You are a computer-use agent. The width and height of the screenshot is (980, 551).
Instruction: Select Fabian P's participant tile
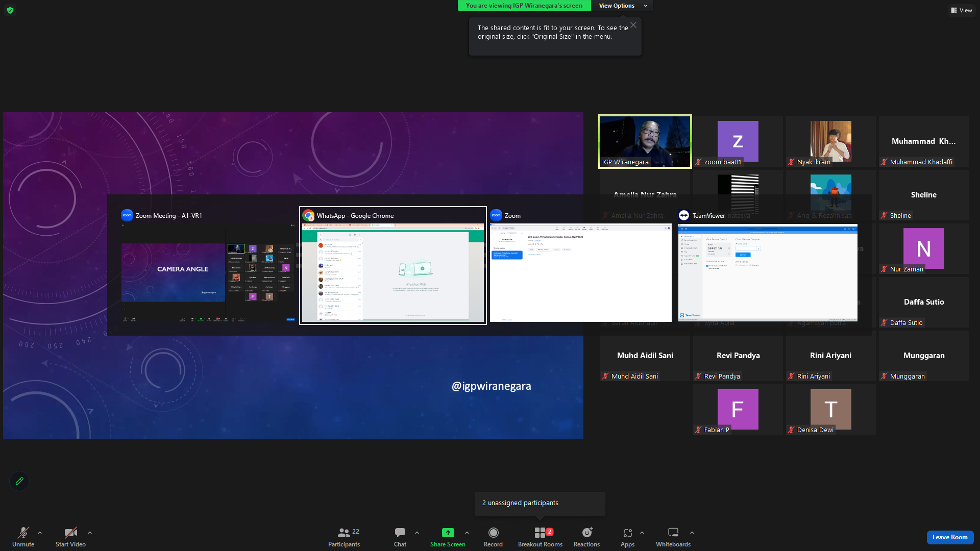[x=738, y=409]
